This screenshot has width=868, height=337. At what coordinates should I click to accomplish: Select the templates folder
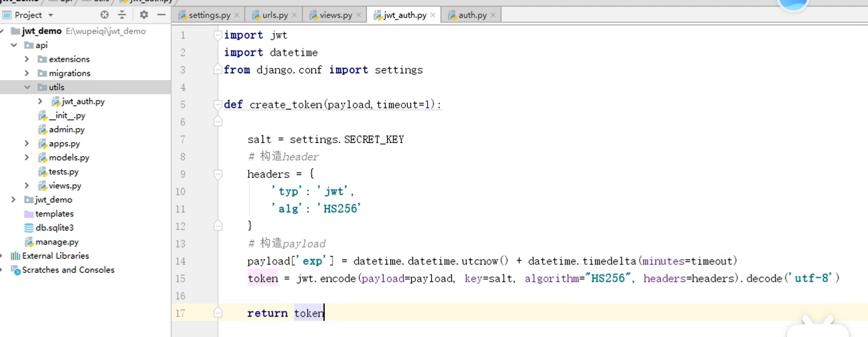[x=54, y=213]
